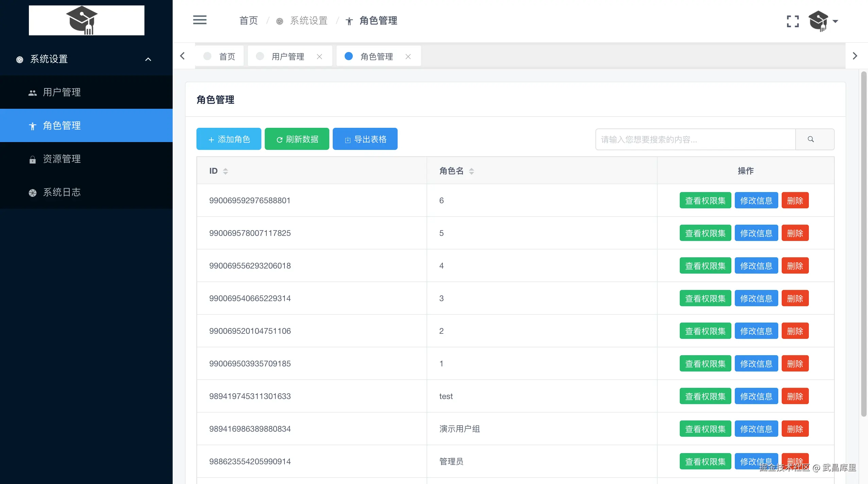Click the search magnifier icon
868x484 pixels.
click(811, 139)
